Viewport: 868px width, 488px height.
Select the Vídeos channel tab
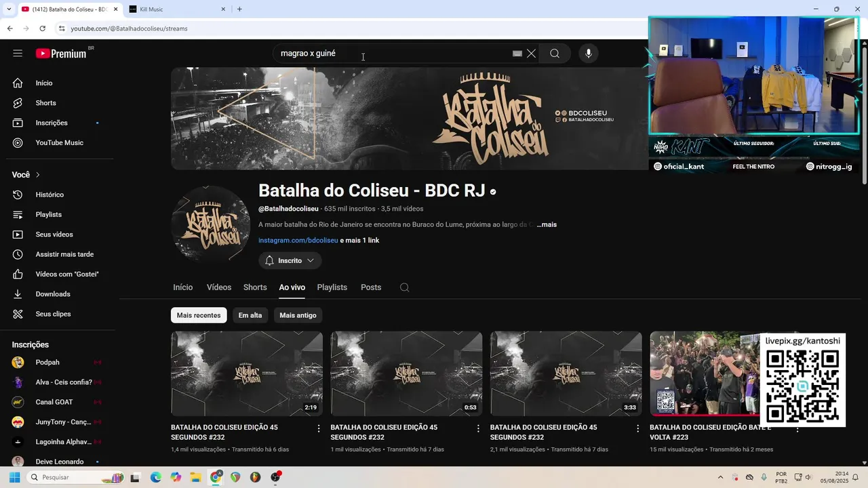click(219, 287)
